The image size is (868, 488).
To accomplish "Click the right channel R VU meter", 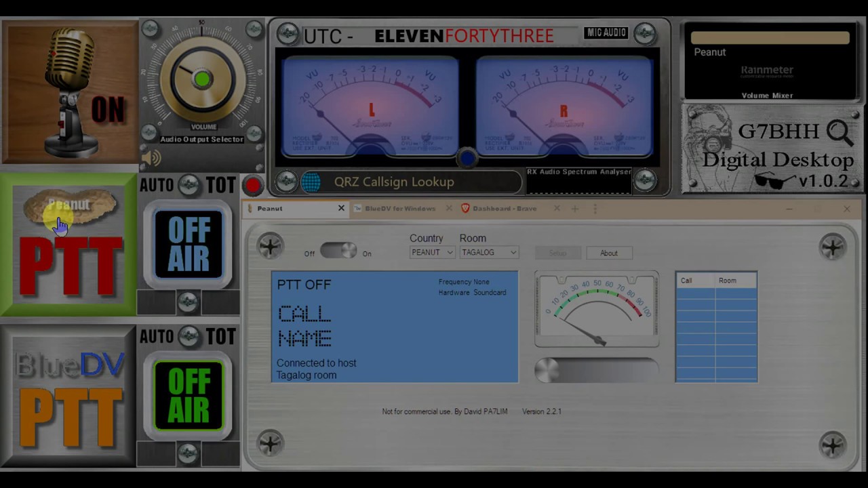I will click(x=564, y=107).
